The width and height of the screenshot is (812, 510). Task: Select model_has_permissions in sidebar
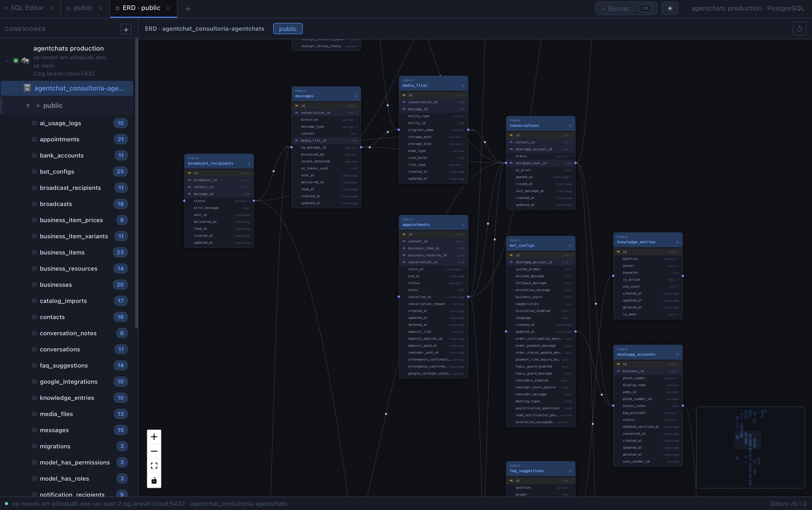pos(67,462)
